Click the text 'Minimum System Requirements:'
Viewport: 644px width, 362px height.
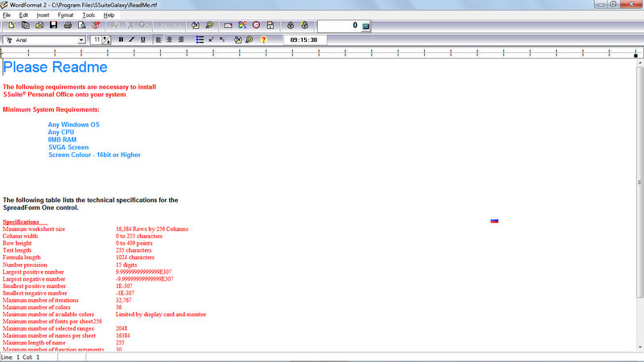(x=51, y=109)
